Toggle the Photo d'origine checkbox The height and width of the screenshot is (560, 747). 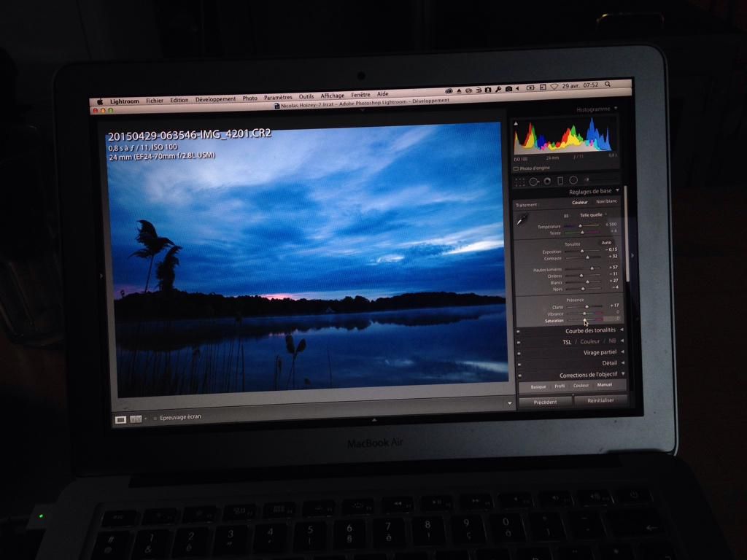pyautogui.click(x=516, y=168)
